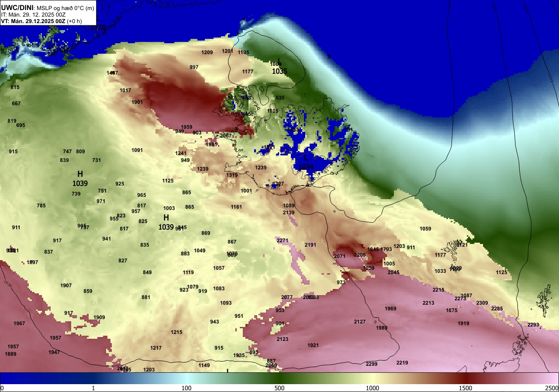
Task: Click the 2191 height value
Action: [311, 245]
